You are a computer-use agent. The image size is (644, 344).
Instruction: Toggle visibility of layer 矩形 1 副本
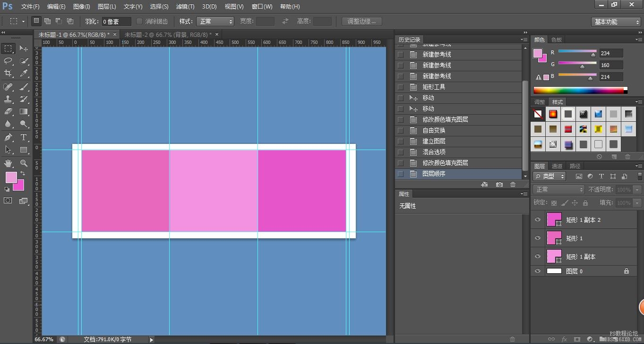(x=538, y=257)
